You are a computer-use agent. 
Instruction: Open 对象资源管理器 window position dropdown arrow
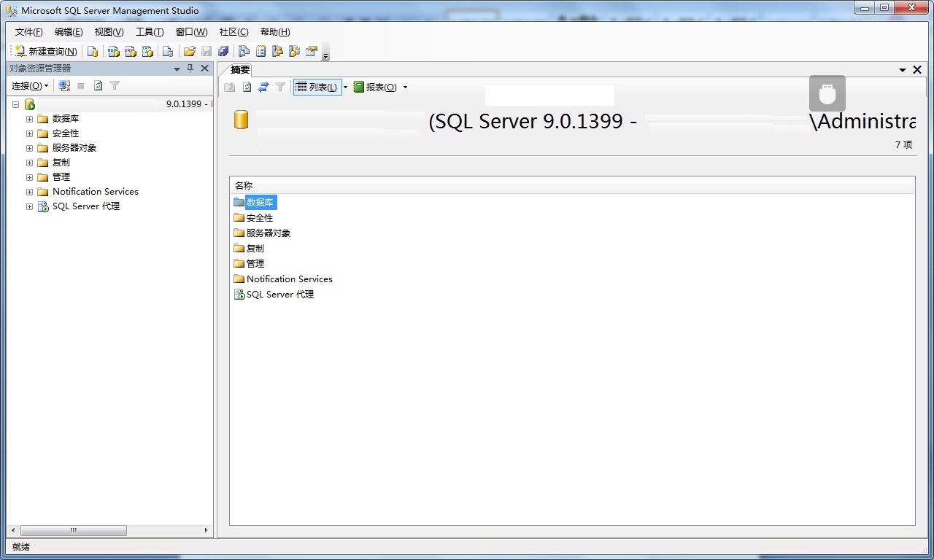tap(177, 69)
